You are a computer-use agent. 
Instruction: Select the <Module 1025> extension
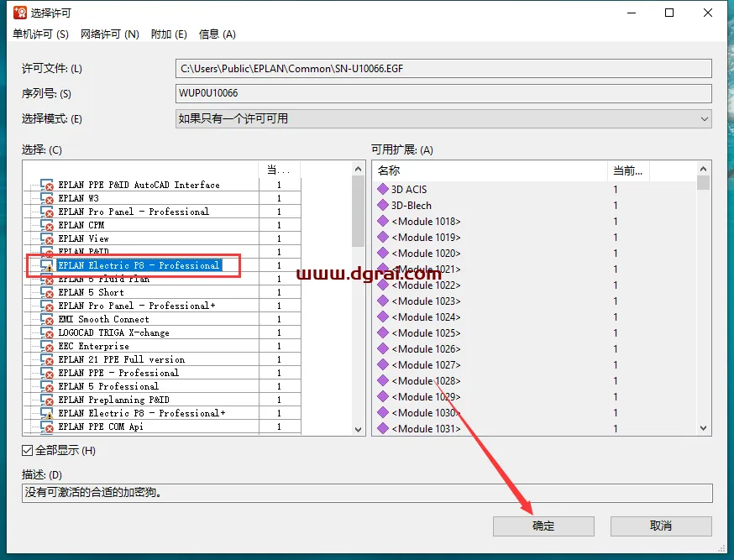(426, 332)
